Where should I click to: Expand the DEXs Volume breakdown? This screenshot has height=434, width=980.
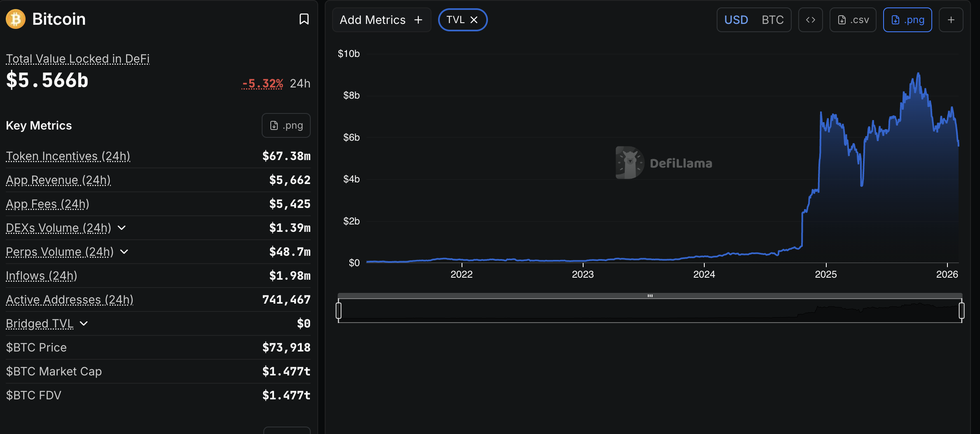[122, 228]
